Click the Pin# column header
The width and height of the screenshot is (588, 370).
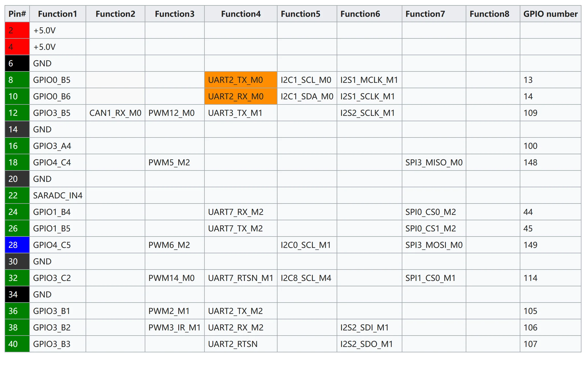point(17,14)
